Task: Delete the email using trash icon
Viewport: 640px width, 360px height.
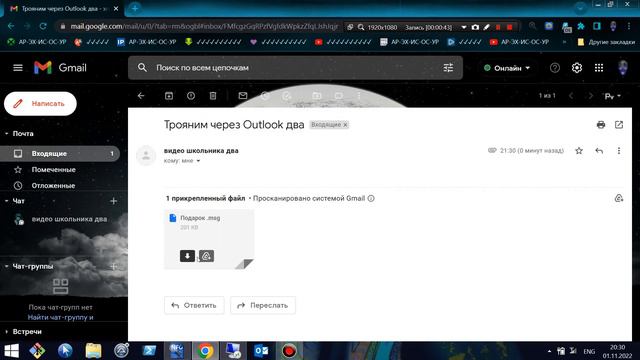Action: click(213, 96)
